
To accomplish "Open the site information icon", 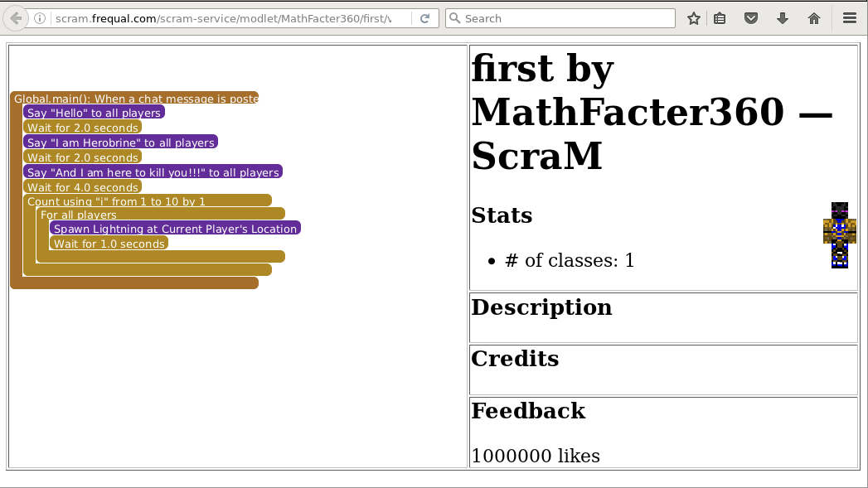I will 41,18.
